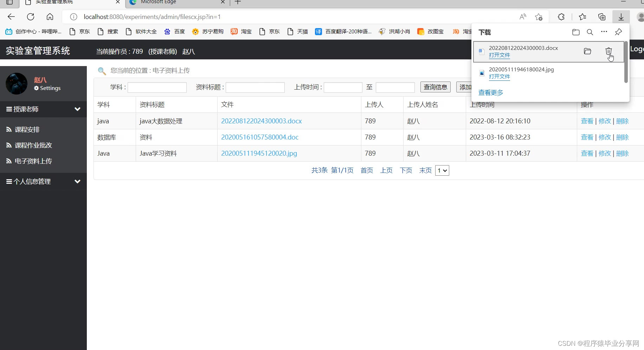Focus the end date field after 至
The height and width of the screenshot is (350, 644).
[x=395, y=87]
